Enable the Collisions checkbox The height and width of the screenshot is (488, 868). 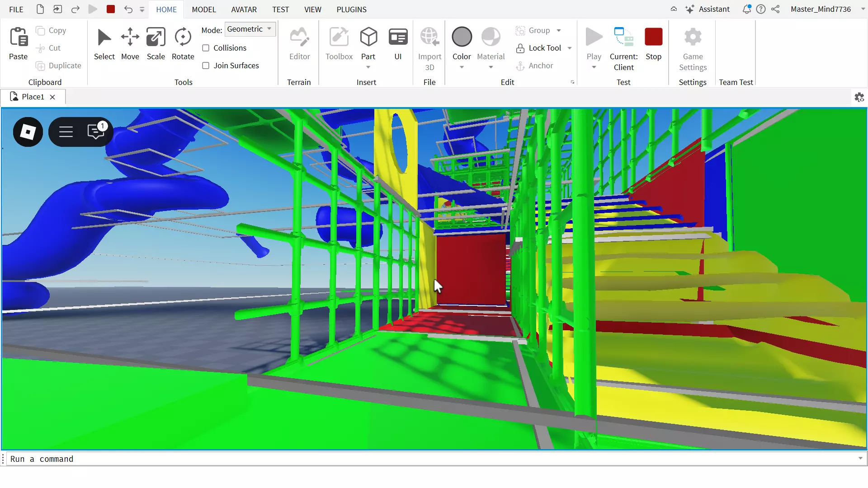click(x=206, y=48)
